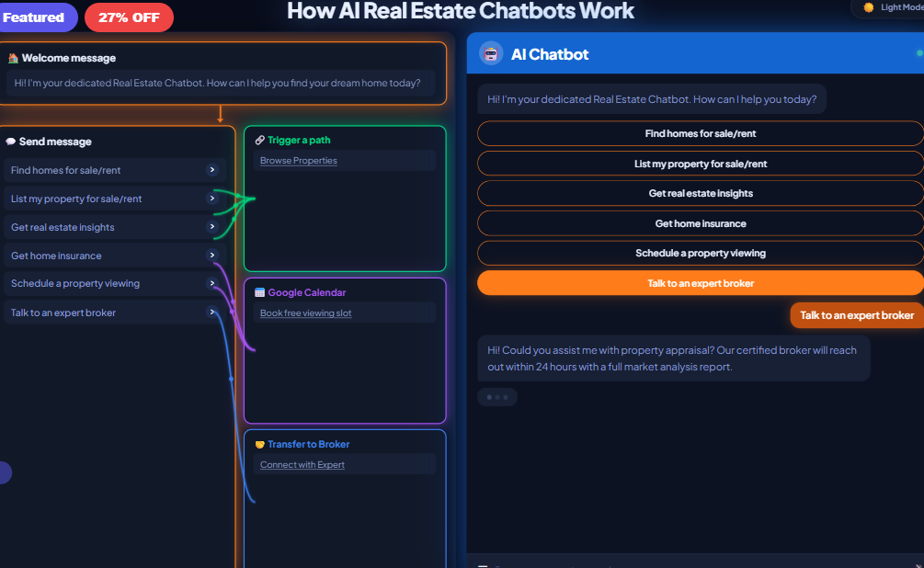
Task: Select List my property for sale/rent menu item
Action: (x=92, y=199)
